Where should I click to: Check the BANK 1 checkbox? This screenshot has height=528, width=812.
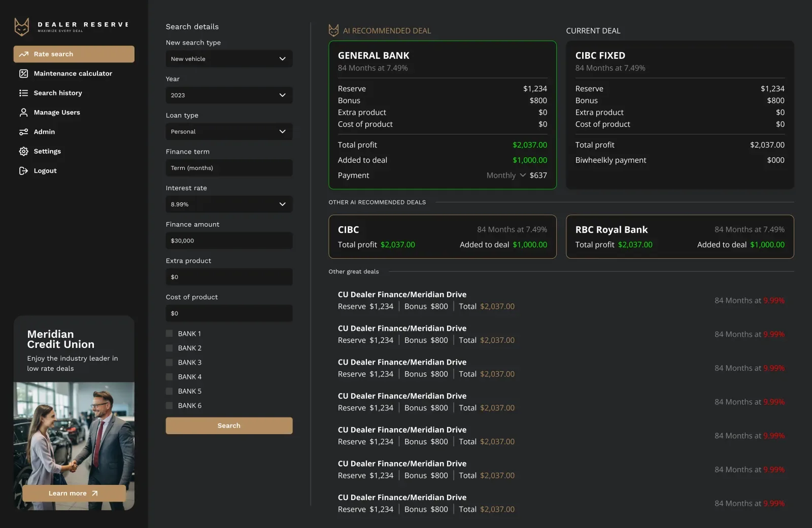[169, 334]
